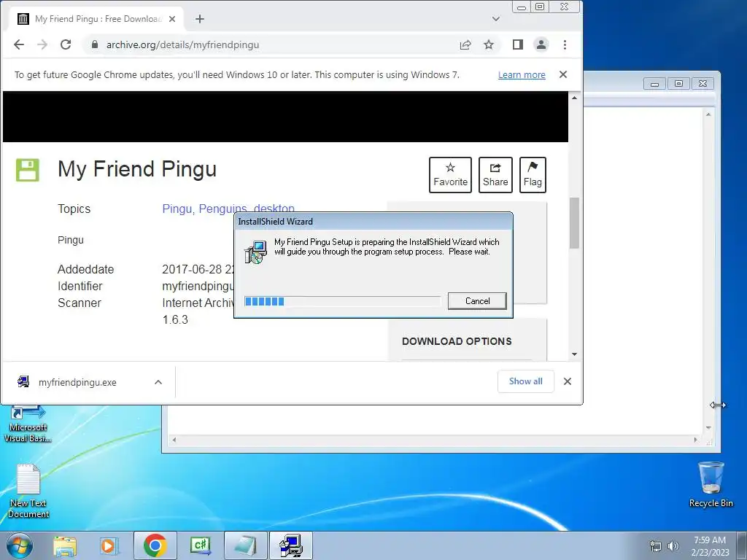Close the downloads bar
The height and width of the screenshot is (560, 747).
click(x=568, y=381)
